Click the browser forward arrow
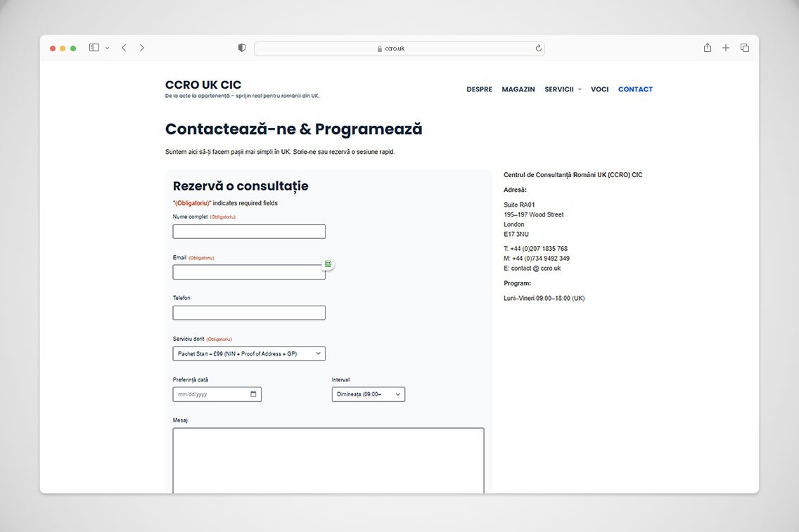The width and height of the screenshot is (799, 532). 142,48
